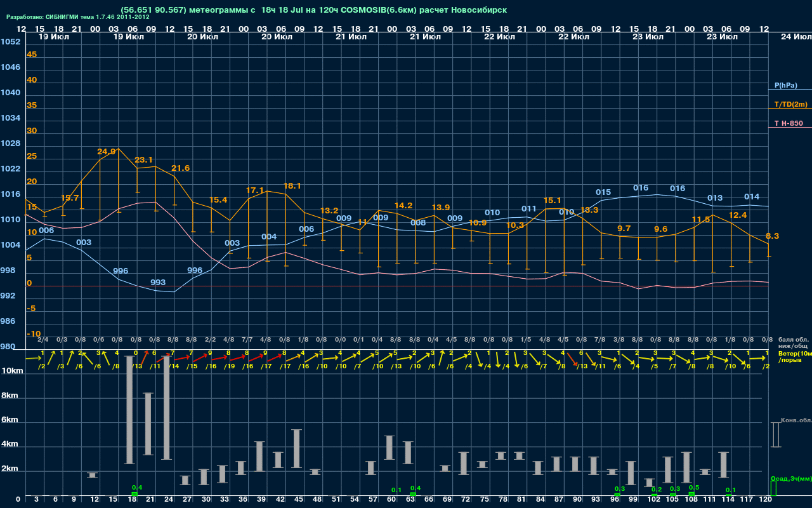812x508 pixels.
Task: Click forecast hour 120 on bottom axis
Action: [765, 500]
